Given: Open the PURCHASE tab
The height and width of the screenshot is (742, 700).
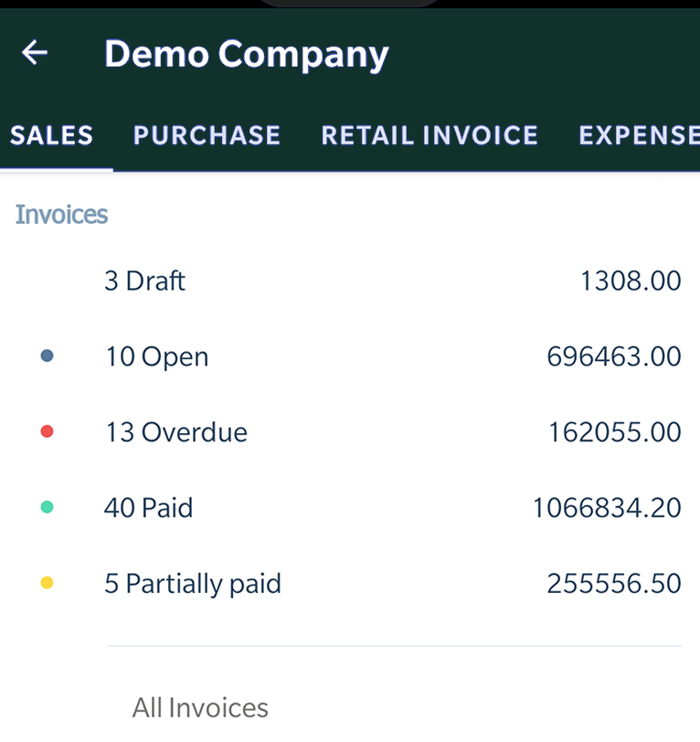Looking at the screenshot, I should 207,135.
